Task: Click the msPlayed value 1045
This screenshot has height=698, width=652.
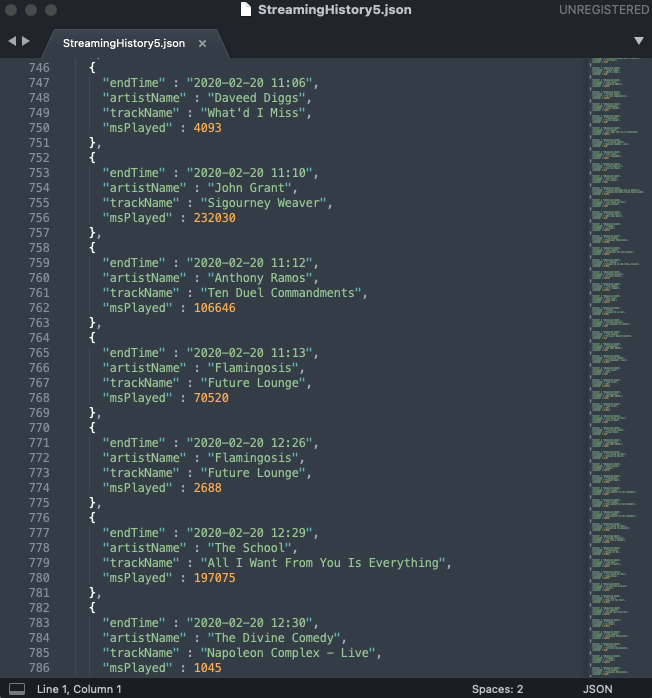Action: [207, 668]
